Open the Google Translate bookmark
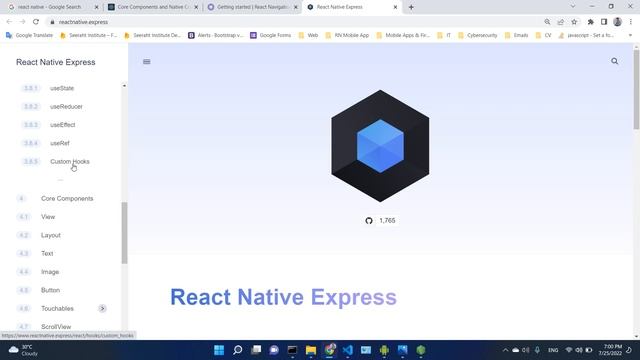Viewport: 640px width, 360px height. pyautogui.click(x=29, y=36)
